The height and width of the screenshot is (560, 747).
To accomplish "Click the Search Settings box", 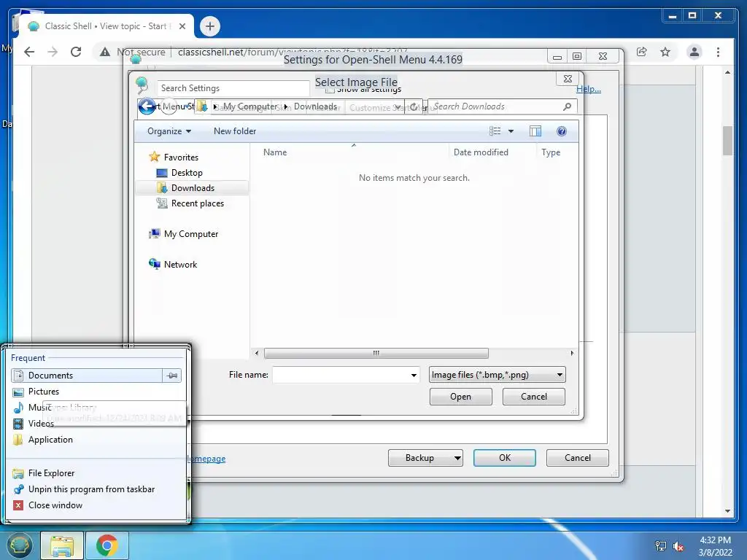I will coord(233,88).
